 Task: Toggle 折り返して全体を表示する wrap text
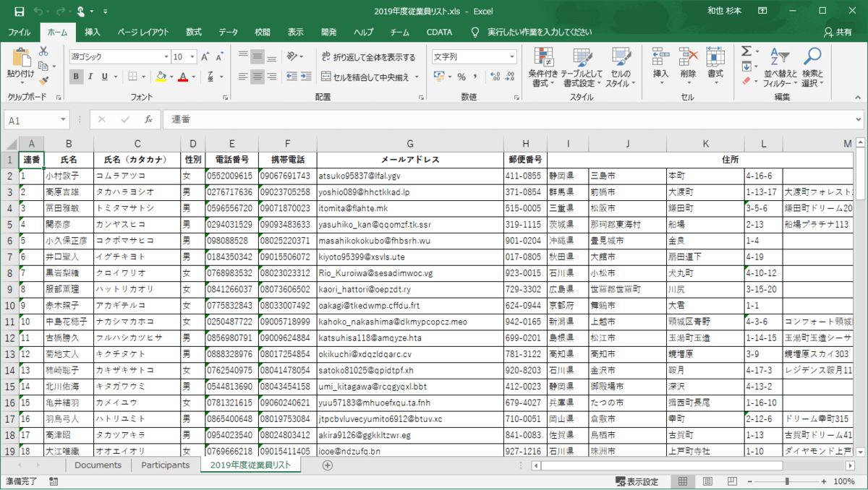pyautogui.click(x=367, y=57)
